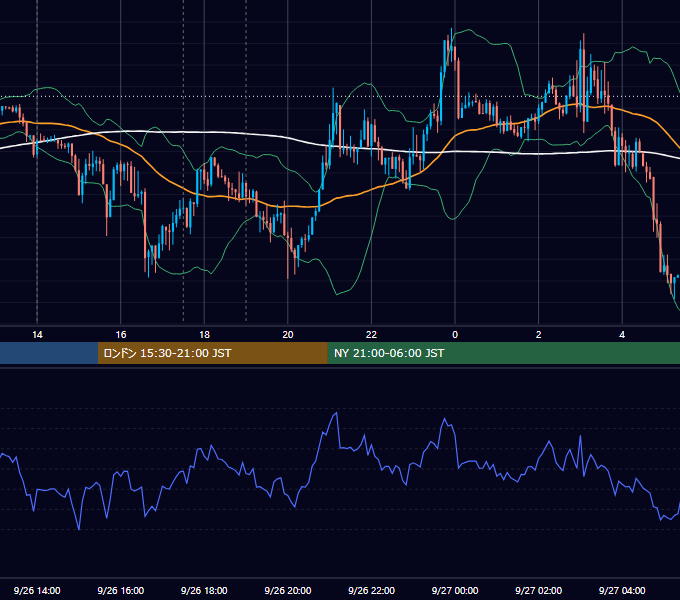Click the hour label 4 on price chart axis
The height and width of the screenshot is (600, 680).
[622, 335]
